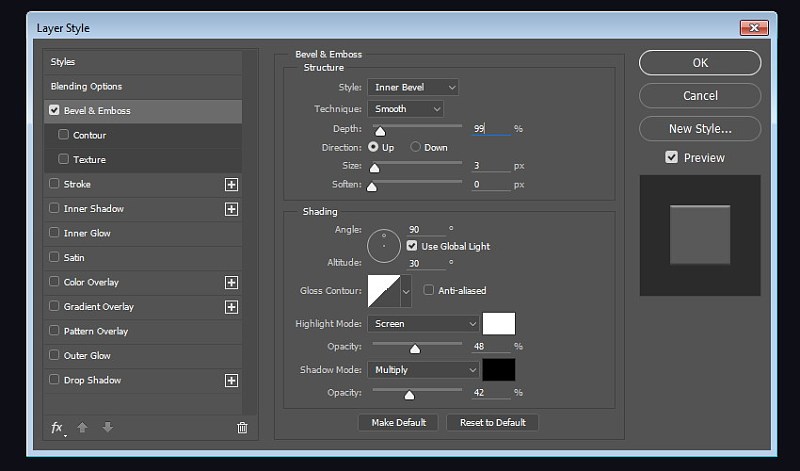
Task: Click the angle and altitude dial
Action: (x=384, y=246)
